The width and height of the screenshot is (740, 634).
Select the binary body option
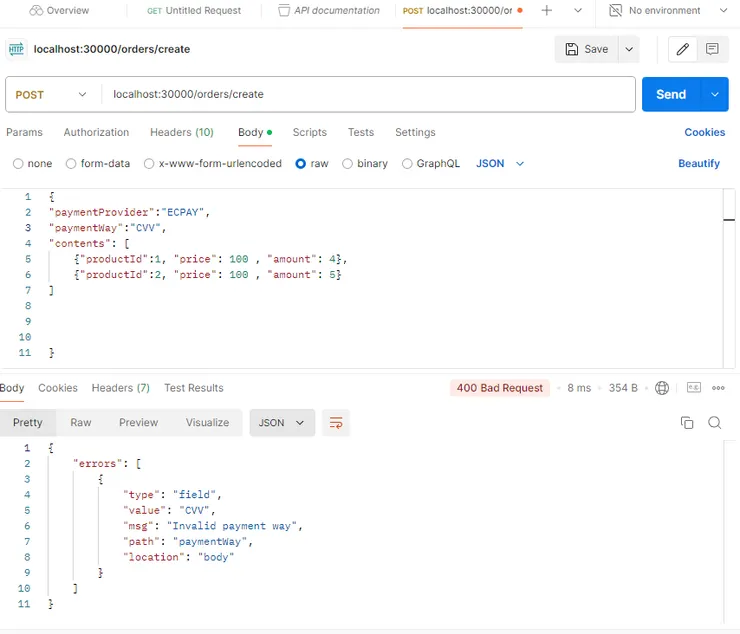click(x=348, y=164)
